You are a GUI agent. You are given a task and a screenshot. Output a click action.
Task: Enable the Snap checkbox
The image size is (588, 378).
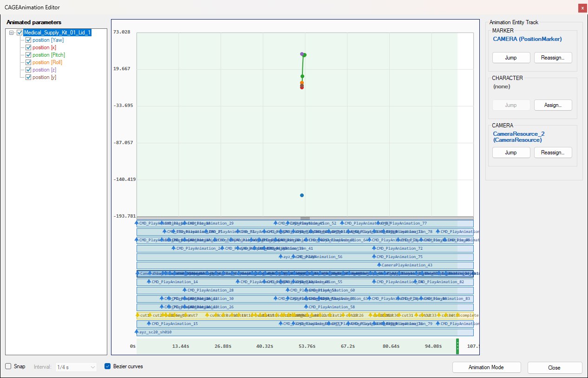(8, 366)
